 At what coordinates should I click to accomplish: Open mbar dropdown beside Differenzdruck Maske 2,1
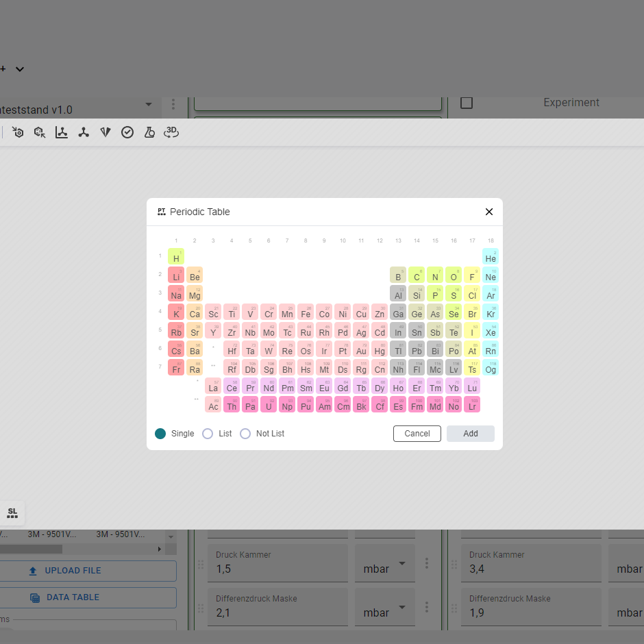tap(402, 608)
